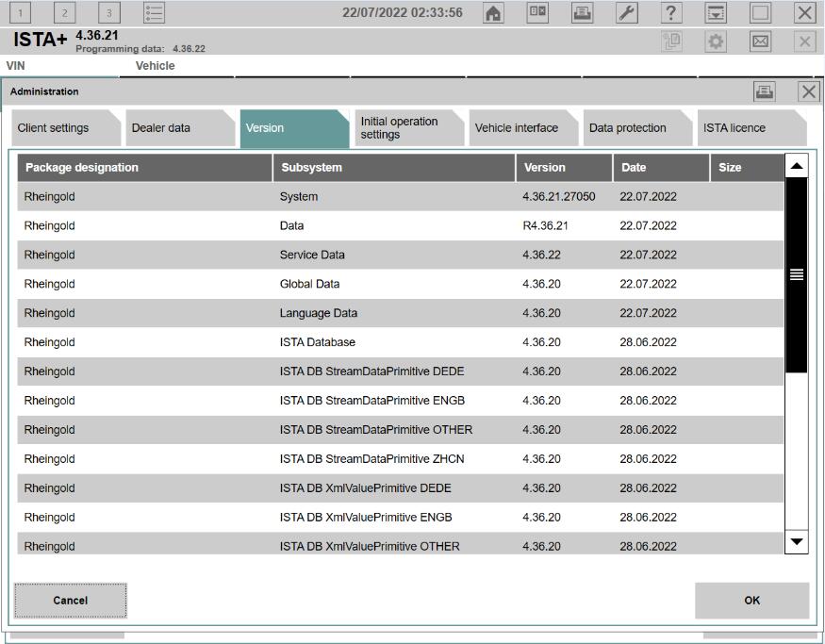This screenshot has width=825, height=644.
Task: Select 'ISTA DB XmlValuePrimitive OTHER' cell
Action: click(x=370, y=546)
